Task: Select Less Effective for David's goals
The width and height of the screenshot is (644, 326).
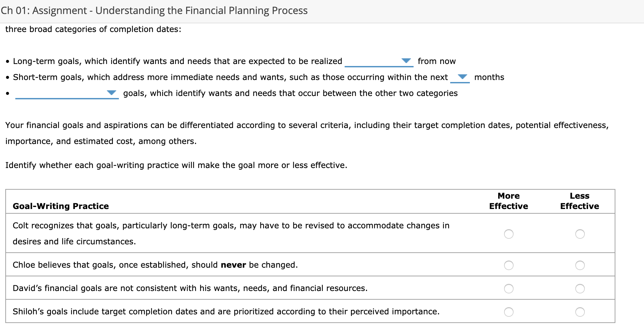Action: click(x=580, y=289)
